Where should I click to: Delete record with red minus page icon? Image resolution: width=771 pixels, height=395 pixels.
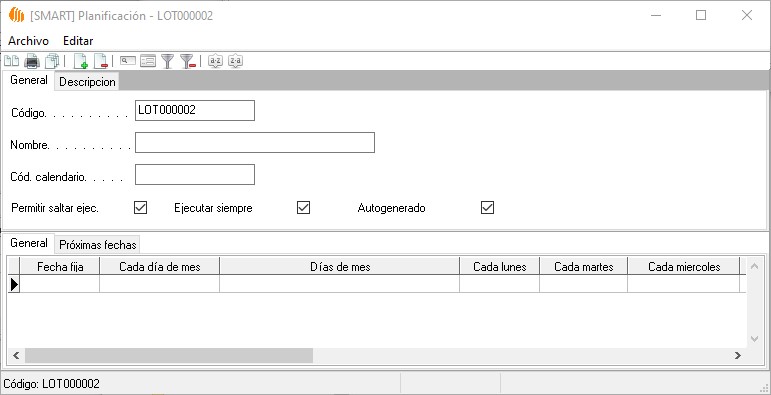click(x=101, y=61)
